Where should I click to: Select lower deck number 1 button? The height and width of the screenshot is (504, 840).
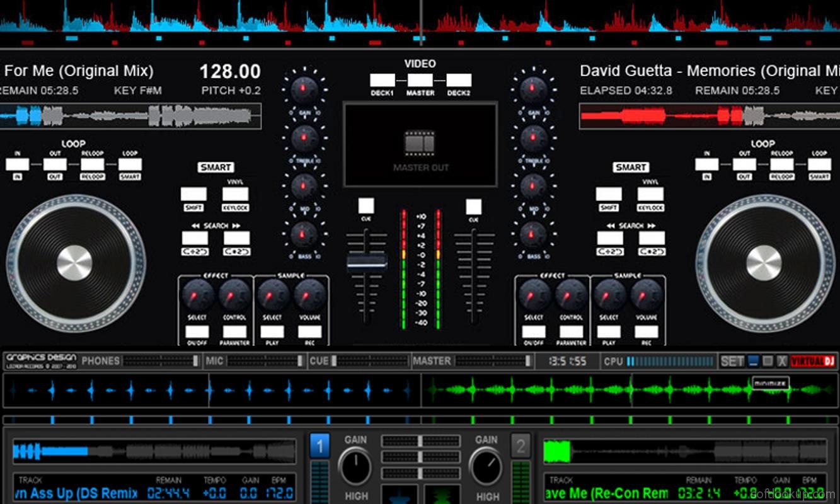pos(319,446)
